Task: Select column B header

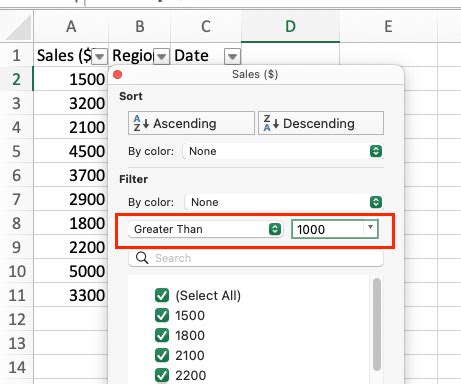Action: [x=140, y=26]
